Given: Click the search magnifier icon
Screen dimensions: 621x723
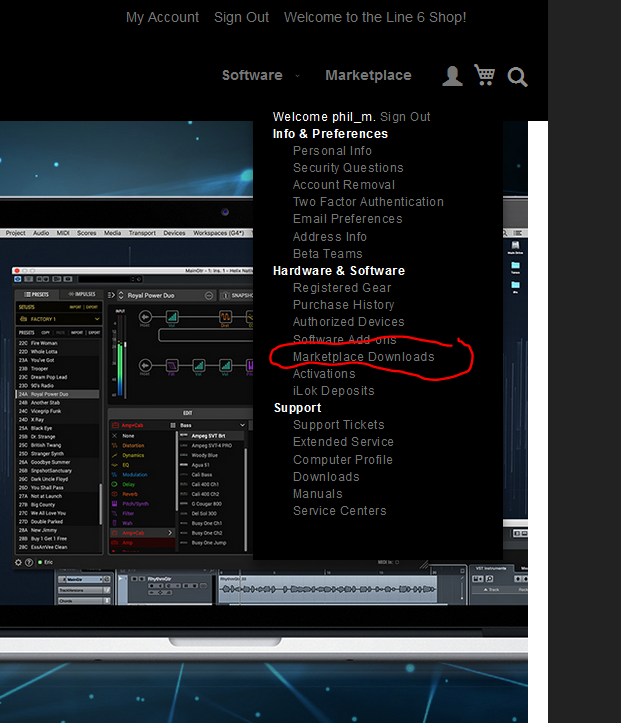Looking at the screenshot, I should (517, 77).
